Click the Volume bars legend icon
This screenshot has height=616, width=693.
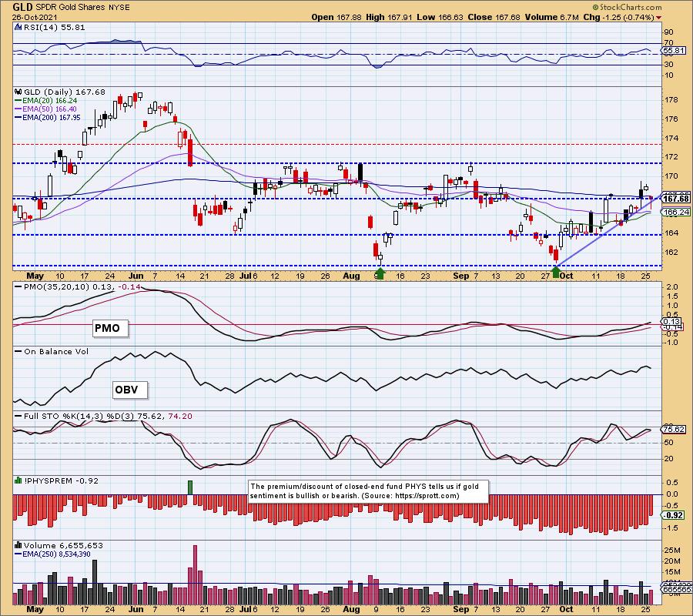point(18,545)
